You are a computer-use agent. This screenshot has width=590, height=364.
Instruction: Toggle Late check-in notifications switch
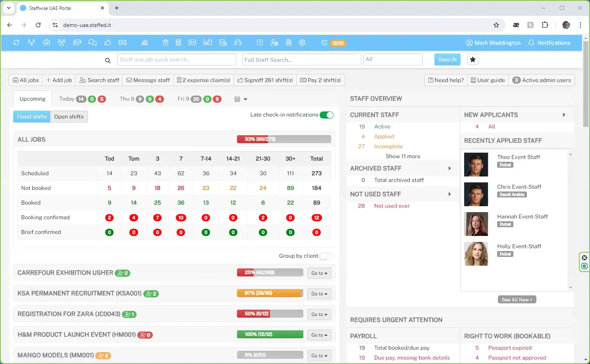[x=326, y=115]
